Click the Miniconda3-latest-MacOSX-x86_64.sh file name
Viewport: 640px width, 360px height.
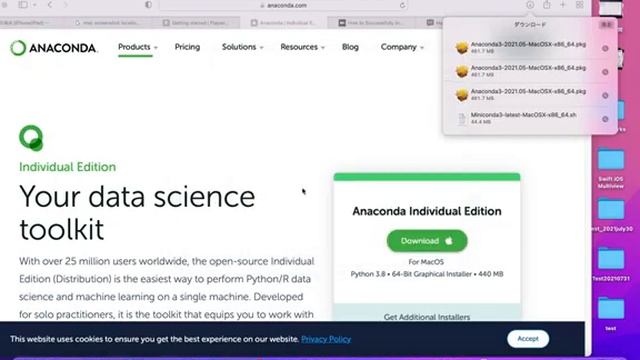(x=523, y=115)
